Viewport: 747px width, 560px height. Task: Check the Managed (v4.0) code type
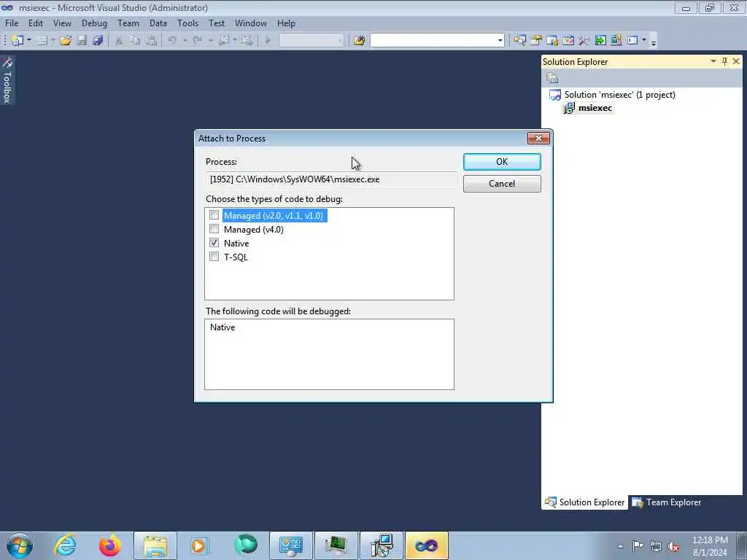[214, 229]
